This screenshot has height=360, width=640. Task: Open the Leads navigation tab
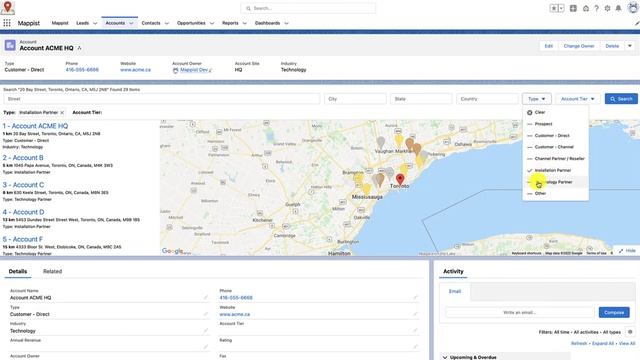[x=82, y=23]
